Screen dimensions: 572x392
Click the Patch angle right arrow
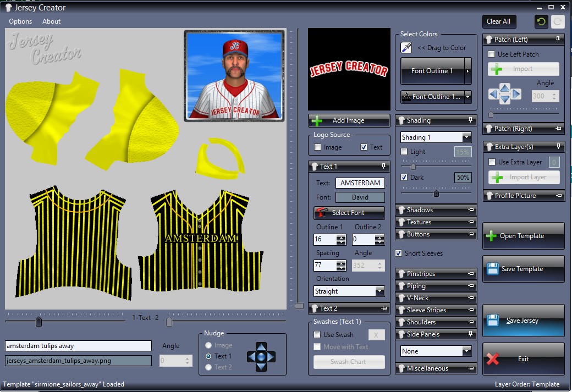pos(516,95)
